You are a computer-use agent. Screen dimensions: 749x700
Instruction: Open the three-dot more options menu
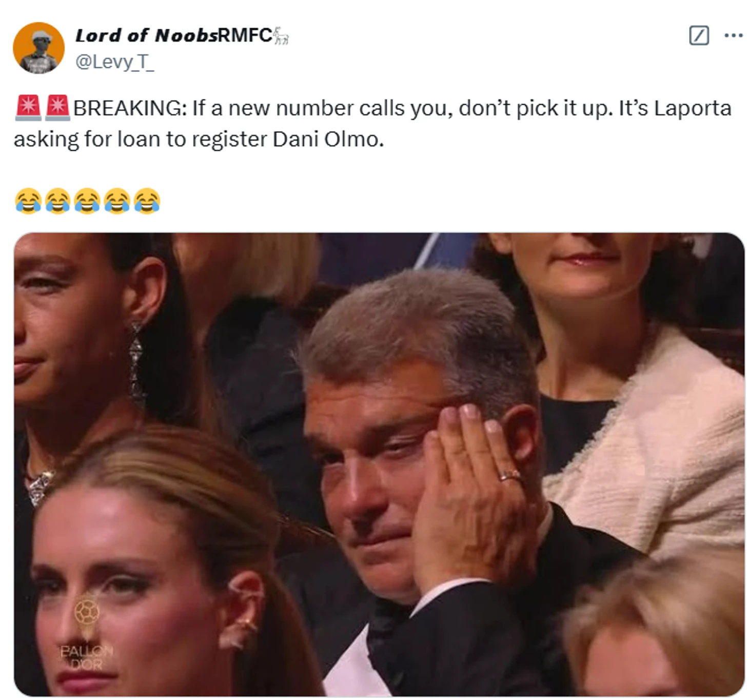pyautogui.click(x=733, y=35)
